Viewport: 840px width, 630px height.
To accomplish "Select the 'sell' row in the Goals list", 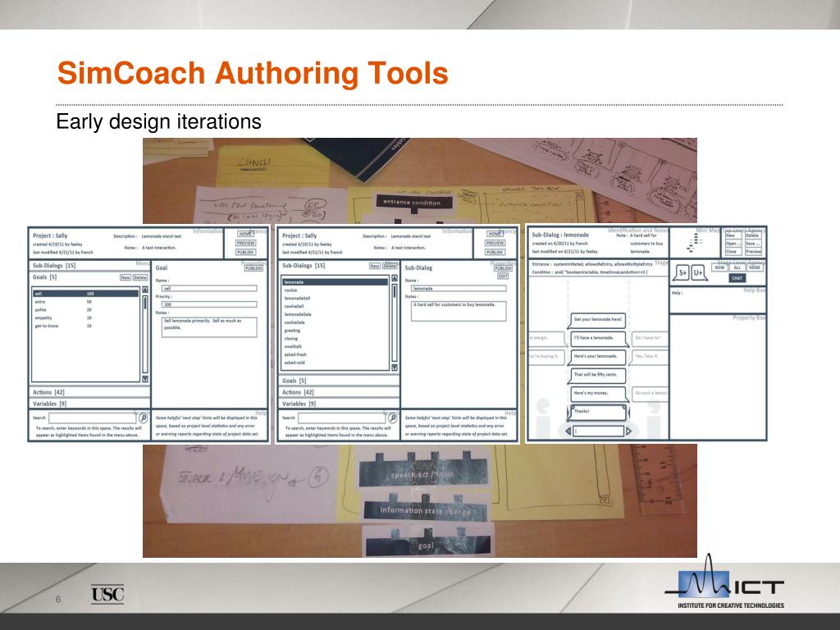I will point(85,294).
